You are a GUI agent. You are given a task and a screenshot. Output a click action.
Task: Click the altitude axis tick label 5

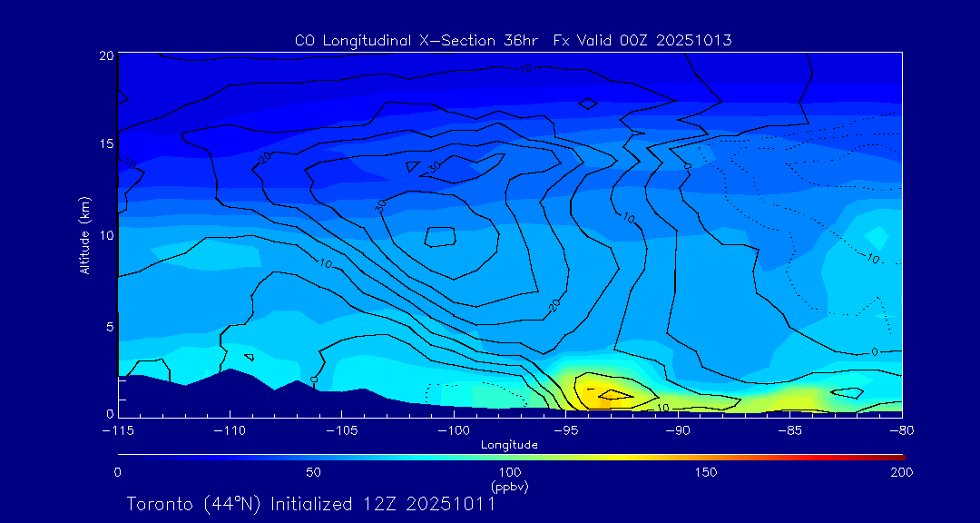(110, 327)
